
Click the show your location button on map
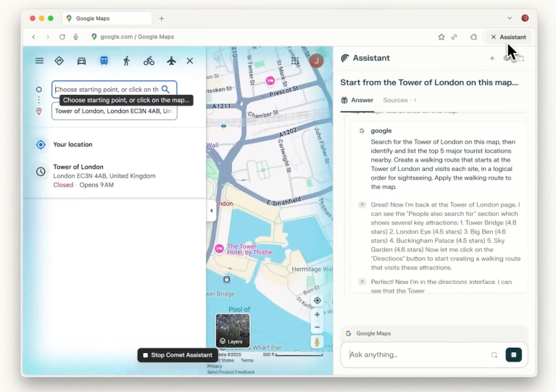[x=318, y=301]
